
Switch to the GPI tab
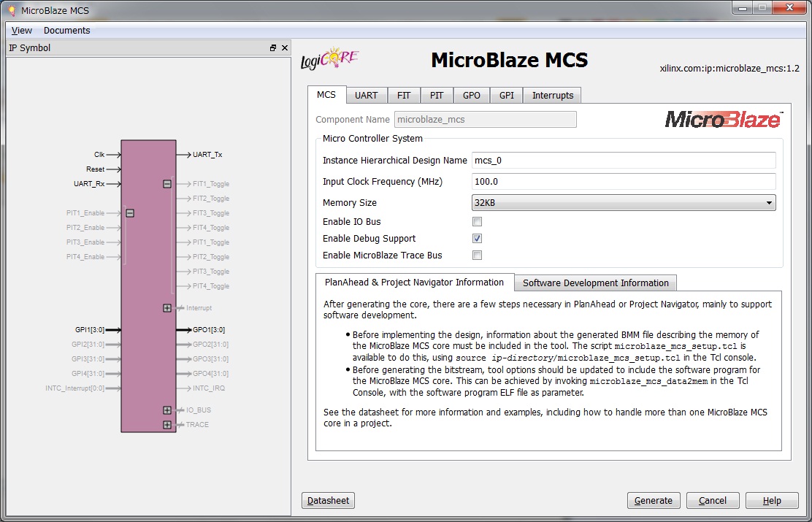coord(507,96)
